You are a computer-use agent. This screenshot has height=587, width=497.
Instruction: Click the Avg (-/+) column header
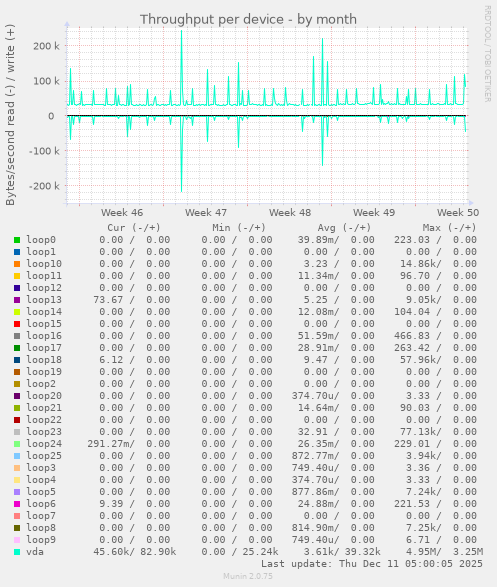pyautogui.click(x=344, y=228)
